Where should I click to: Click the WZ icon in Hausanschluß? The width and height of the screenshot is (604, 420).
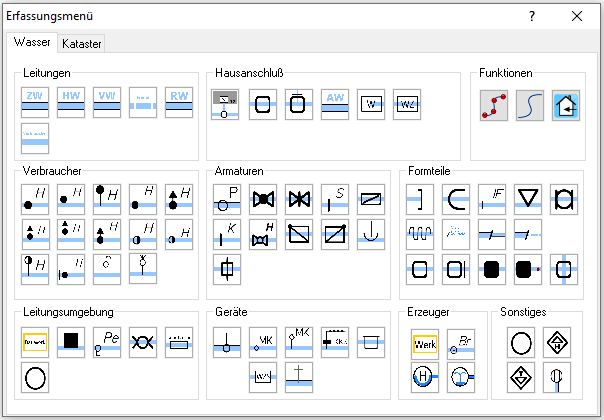coord(406,104)
